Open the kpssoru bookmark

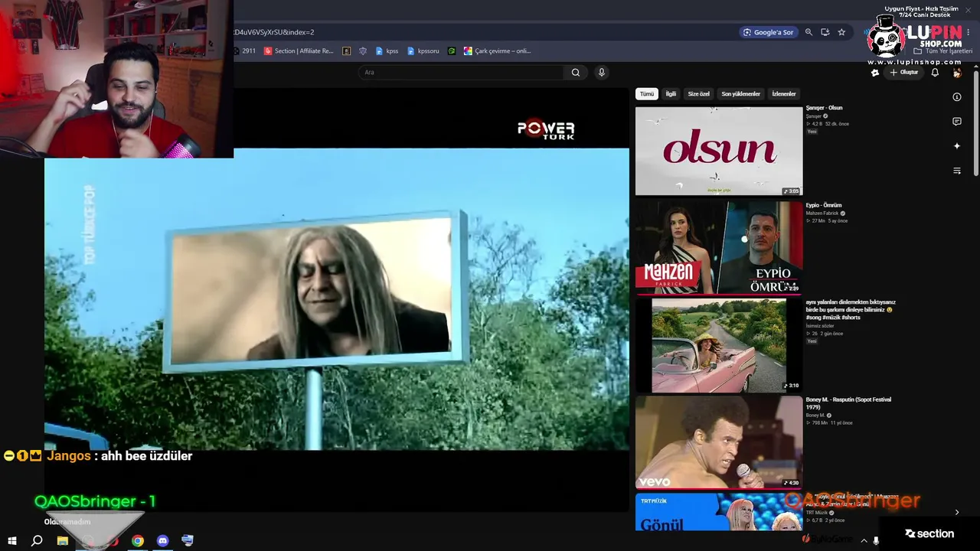423,51
